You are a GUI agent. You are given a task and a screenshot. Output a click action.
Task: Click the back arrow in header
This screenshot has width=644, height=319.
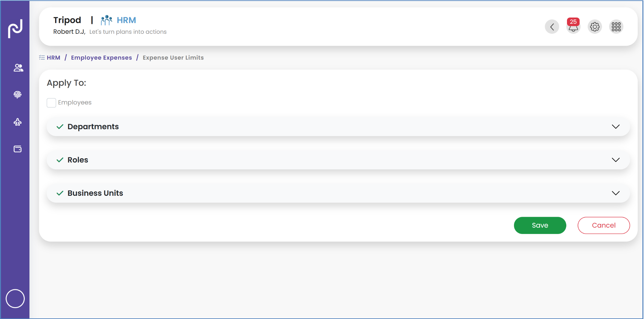552,27
